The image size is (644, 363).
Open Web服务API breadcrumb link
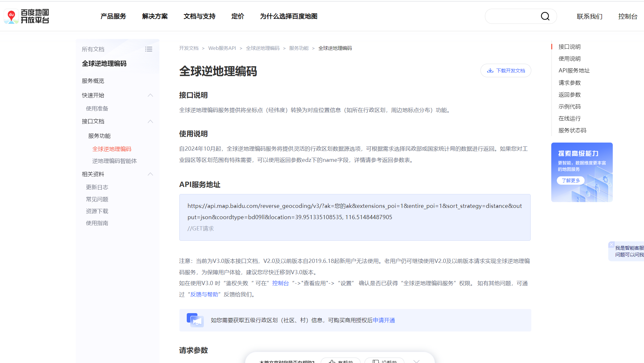pyautogui.click(x=222, y=48)
